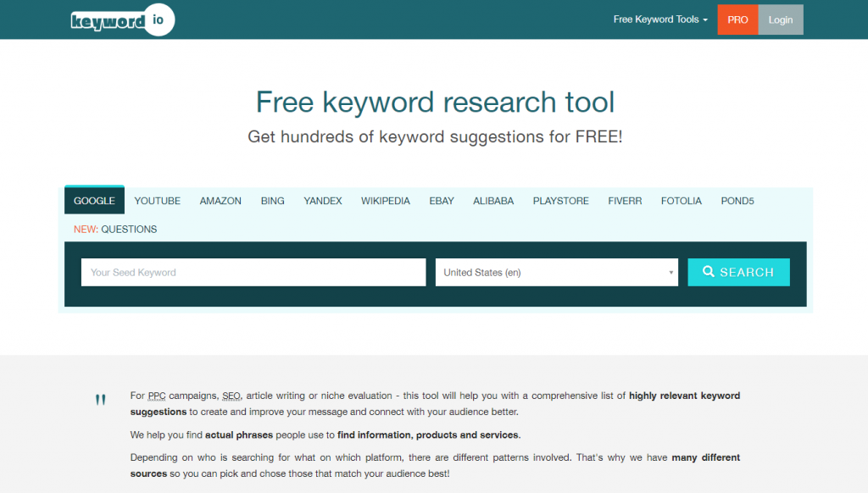Choose the ALIBABA tab
This screenshot has width=868, height=493.
[493, 201]
